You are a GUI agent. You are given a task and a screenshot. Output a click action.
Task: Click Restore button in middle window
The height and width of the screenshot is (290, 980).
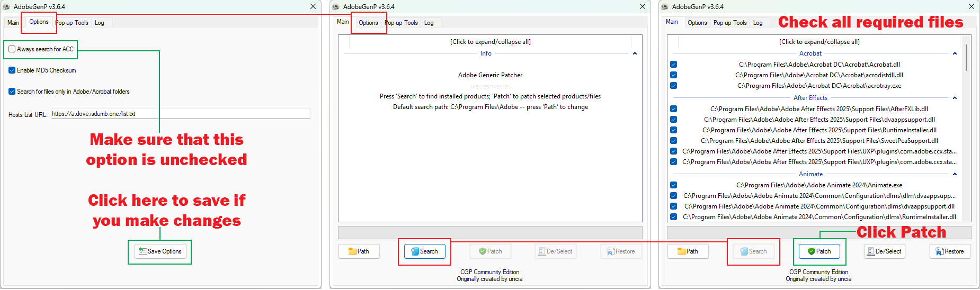[621, 251]
